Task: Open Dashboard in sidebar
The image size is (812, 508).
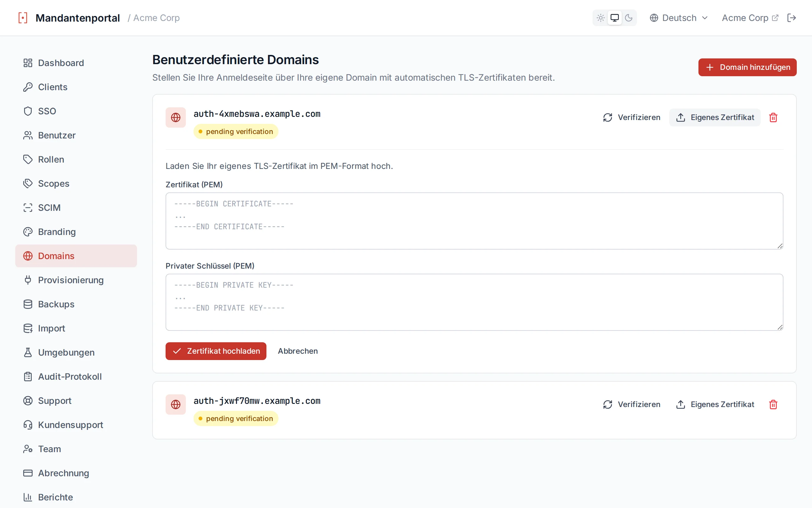Action: 76,63
